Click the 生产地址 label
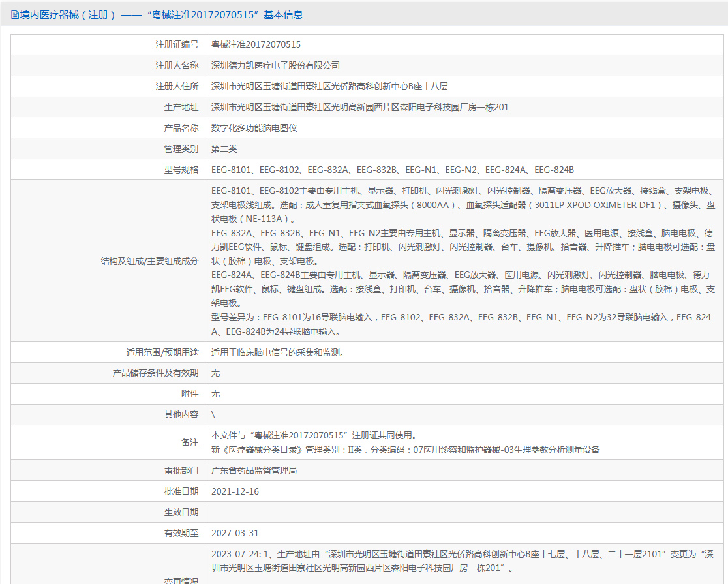Screen dimensions: 728x584 181,107
